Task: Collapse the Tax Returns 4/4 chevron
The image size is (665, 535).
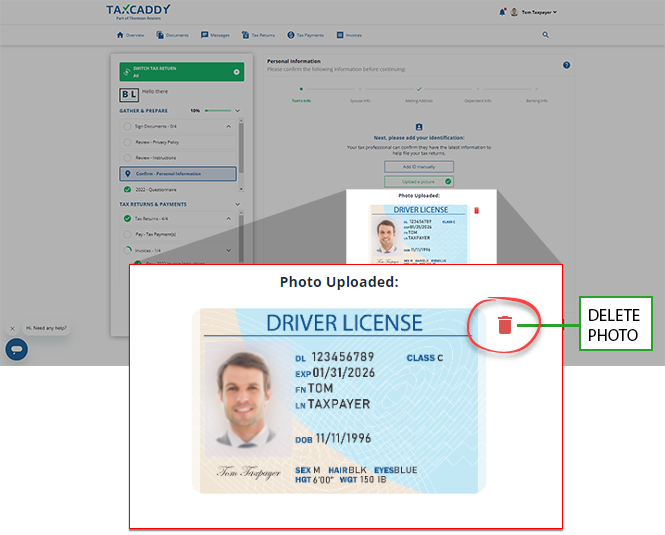Action: click(229, 218)
